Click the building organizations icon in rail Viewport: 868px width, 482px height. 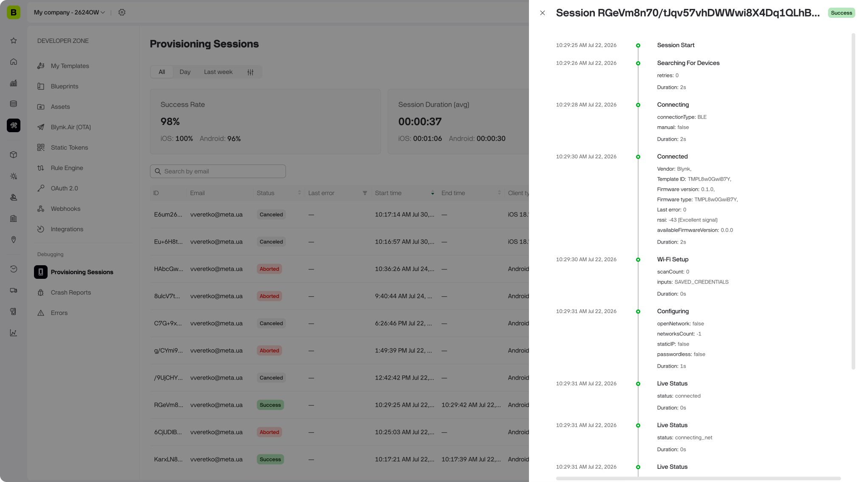click(14, 218)
